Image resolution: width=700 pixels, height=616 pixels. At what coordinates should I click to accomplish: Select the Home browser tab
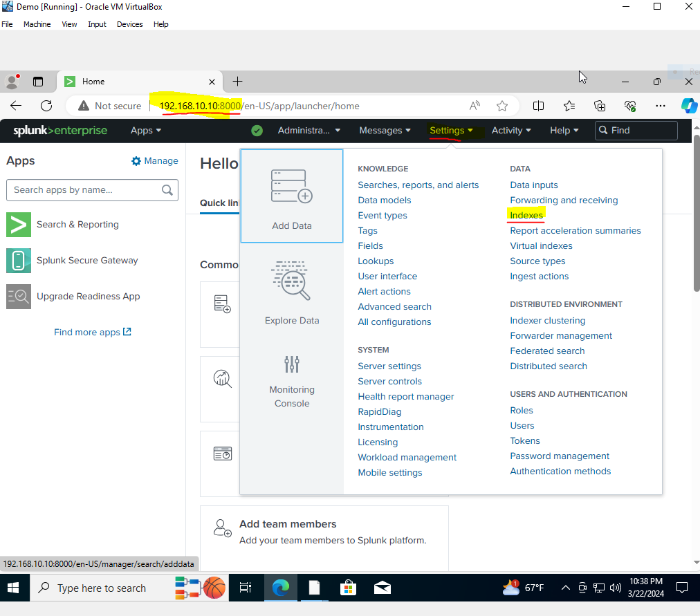point(139,82)
